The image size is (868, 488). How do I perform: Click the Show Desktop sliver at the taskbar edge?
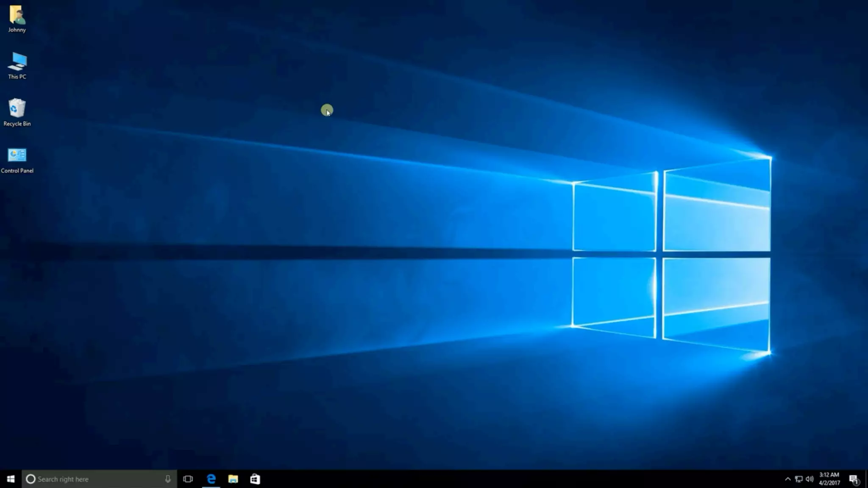click(x=866, y=479)
